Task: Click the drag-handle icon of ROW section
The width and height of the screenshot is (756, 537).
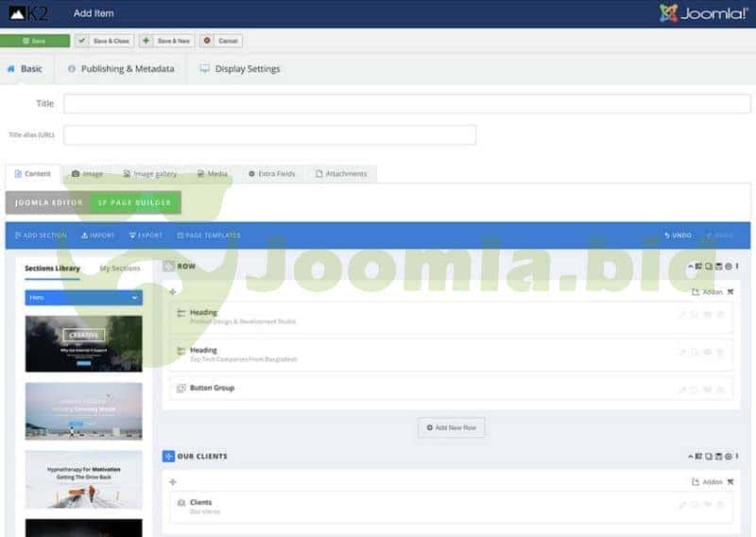Action: coord(169,267)
